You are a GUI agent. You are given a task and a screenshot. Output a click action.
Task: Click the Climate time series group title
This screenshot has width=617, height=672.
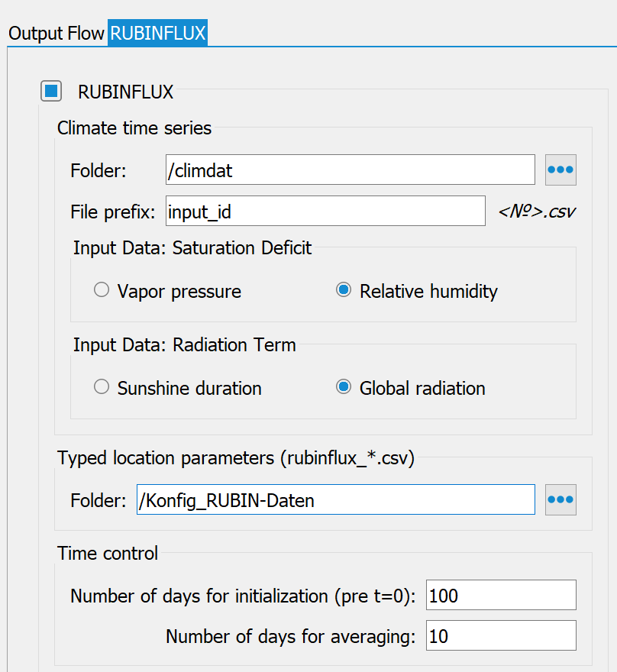134,128
